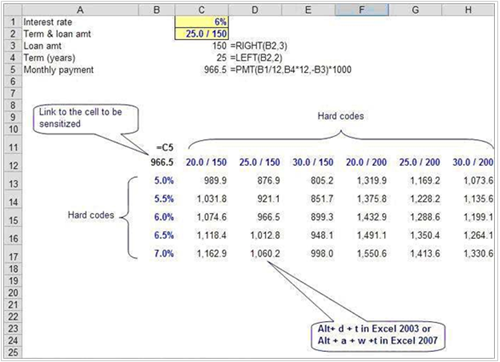Select column F header
500x362 pixels.
pos(362,10)
